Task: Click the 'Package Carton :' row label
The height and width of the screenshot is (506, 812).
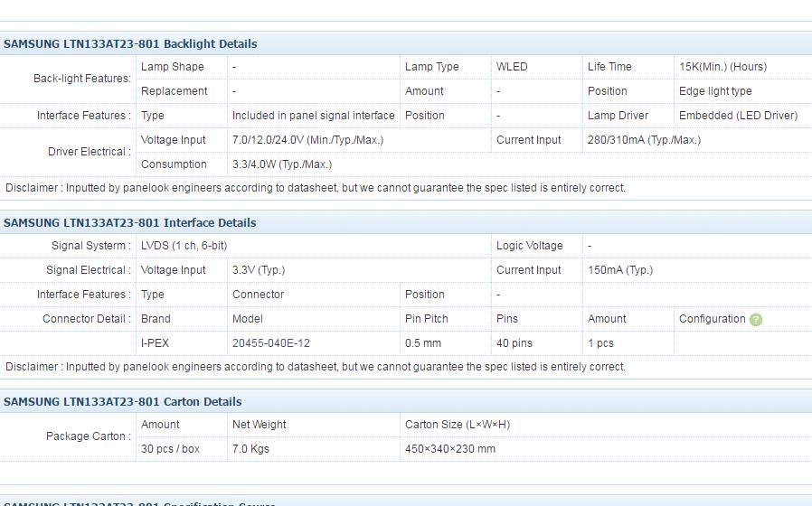Action: point(88,436)
